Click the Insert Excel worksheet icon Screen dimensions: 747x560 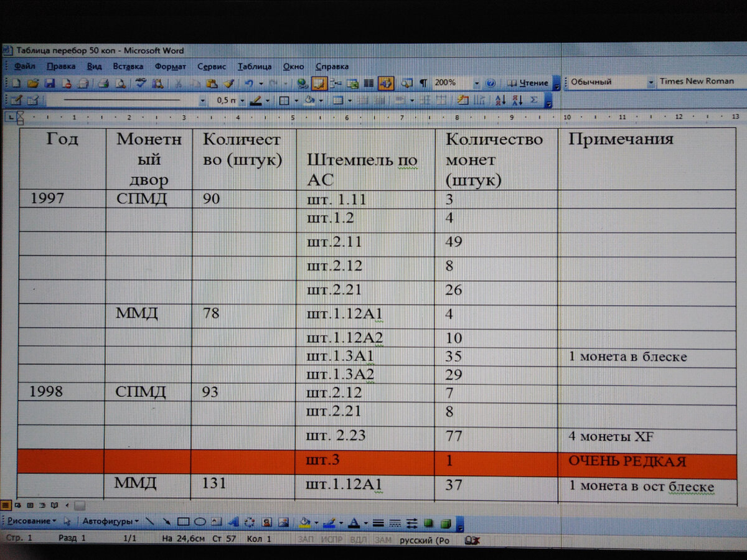pyautogui.click(x=353, y=83)
